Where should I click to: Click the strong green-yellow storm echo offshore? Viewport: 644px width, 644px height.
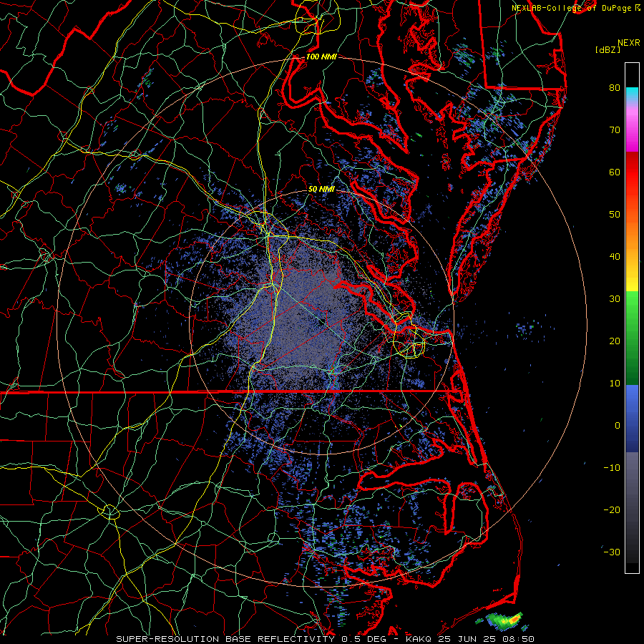click(503, 621)
